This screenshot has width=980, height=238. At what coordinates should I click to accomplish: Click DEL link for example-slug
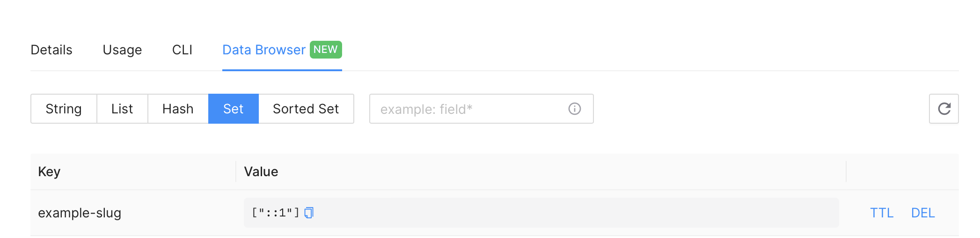[923, 213]
